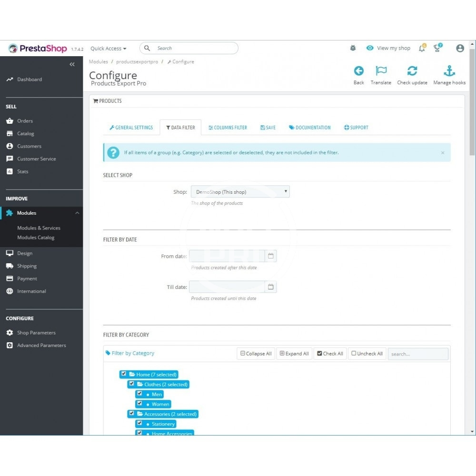Collapse the sidebar with double-chevron icon
476x476 pixels.
pyautogui.click(x=72, y=64)
